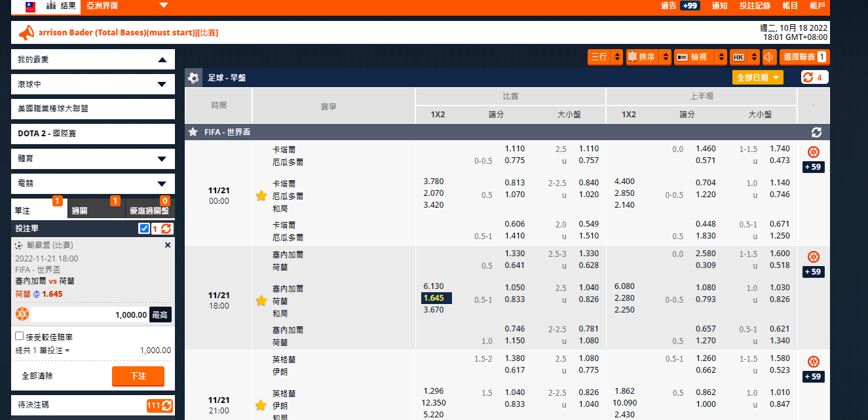
Task: Click 全部清除 to clear all bets
Action: (x=37, y=376)
